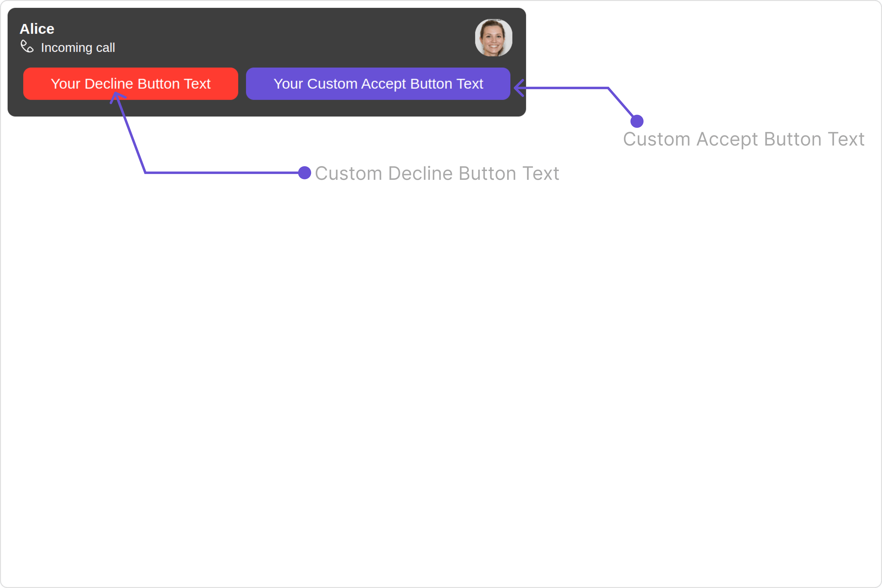
Task: Click the Custom Decline Button Text annotation
Action: (437, 174)
